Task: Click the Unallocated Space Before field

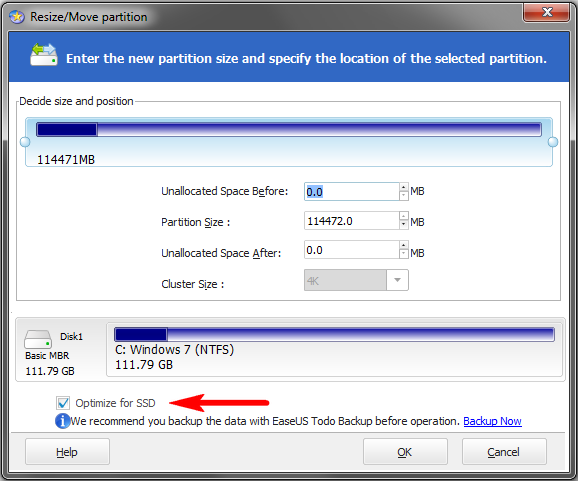Action: (351, 192)
